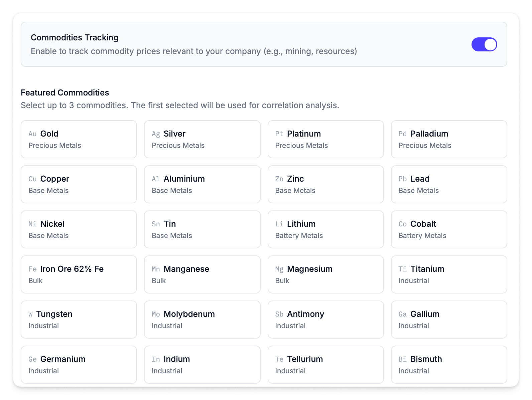Select the Germanium commodity card
Viewport: 532px width, 400px height.
(79, 365)
